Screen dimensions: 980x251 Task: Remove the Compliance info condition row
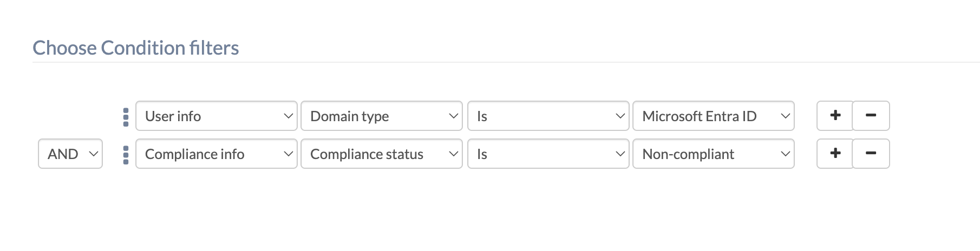tap(871, 154)
